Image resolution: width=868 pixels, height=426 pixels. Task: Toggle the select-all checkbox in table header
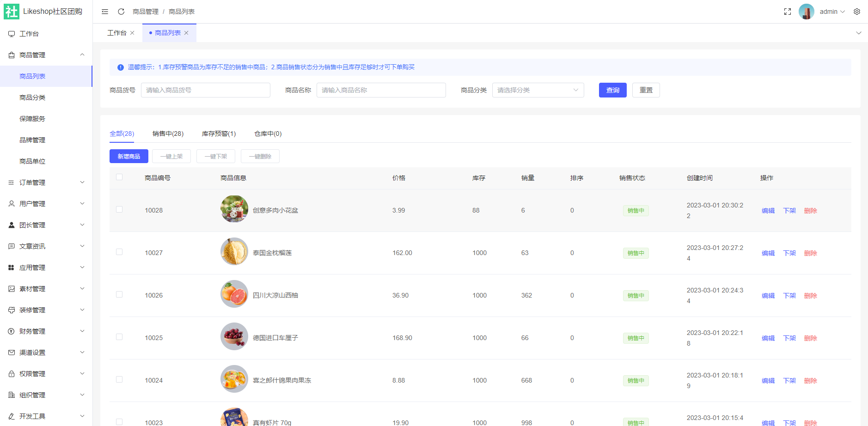(x=119, y=177)
